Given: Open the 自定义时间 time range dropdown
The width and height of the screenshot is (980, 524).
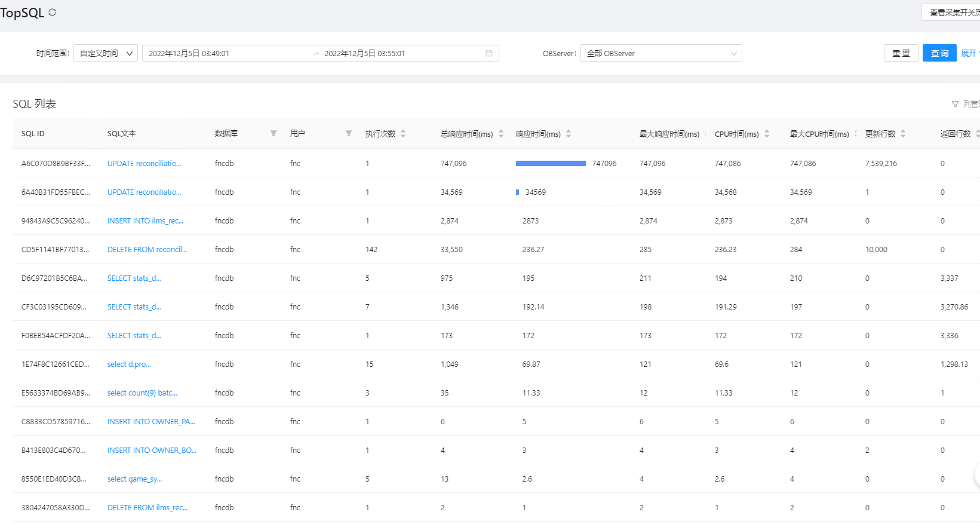Looking at the screenshot, I should (x=106, y=53).
